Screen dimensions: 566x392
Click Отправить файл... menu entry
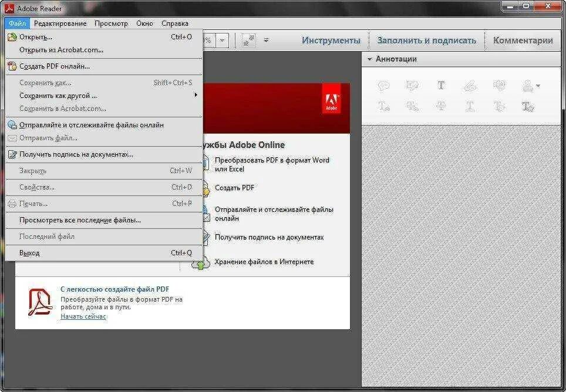click(x=104, y=138)
